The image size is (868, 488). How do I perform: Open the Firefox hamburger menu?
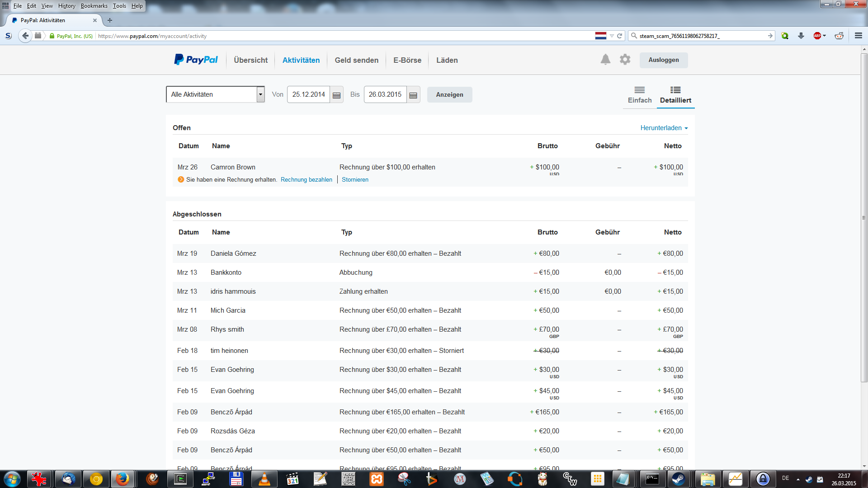(858, 36)
